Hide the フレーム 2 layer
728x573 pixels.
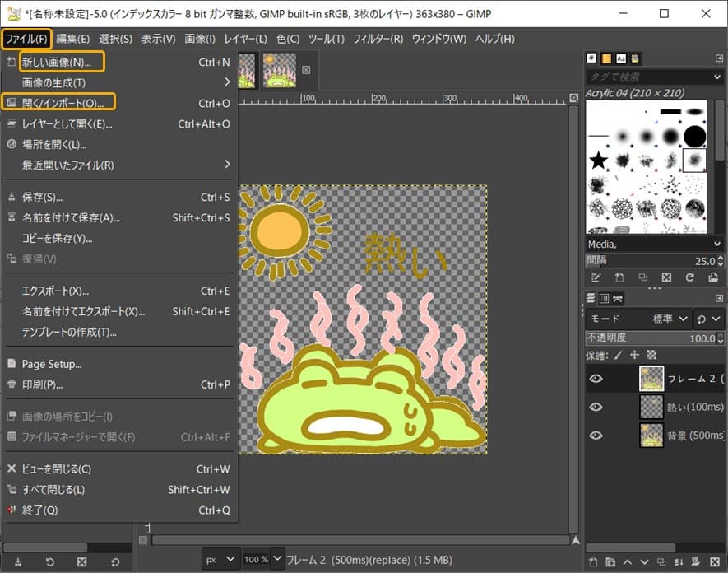596,379
